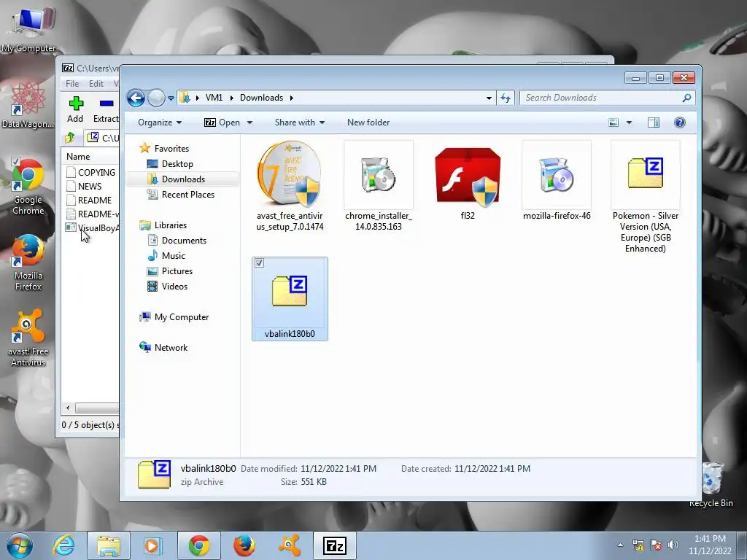The image size is (747, 560).
Task: Select Pokemon - Silver Version zip archive
Action: (645, 175)
